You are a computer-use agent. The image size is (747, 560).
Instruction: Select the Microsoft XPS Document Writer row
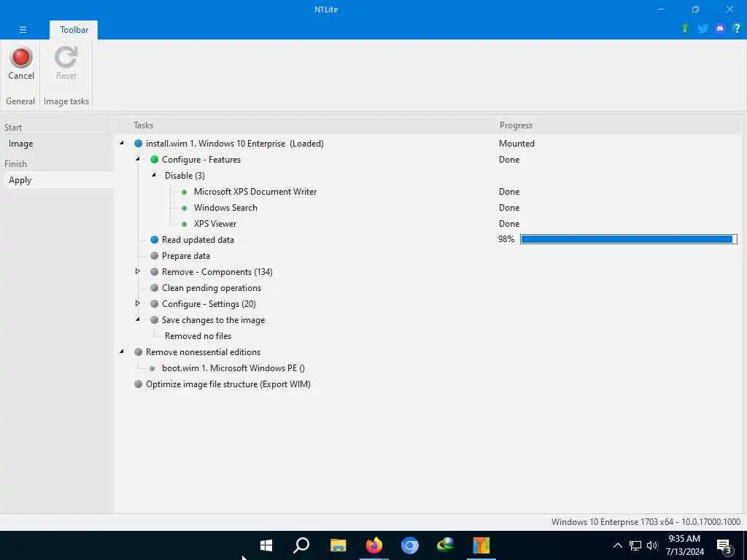255,192
